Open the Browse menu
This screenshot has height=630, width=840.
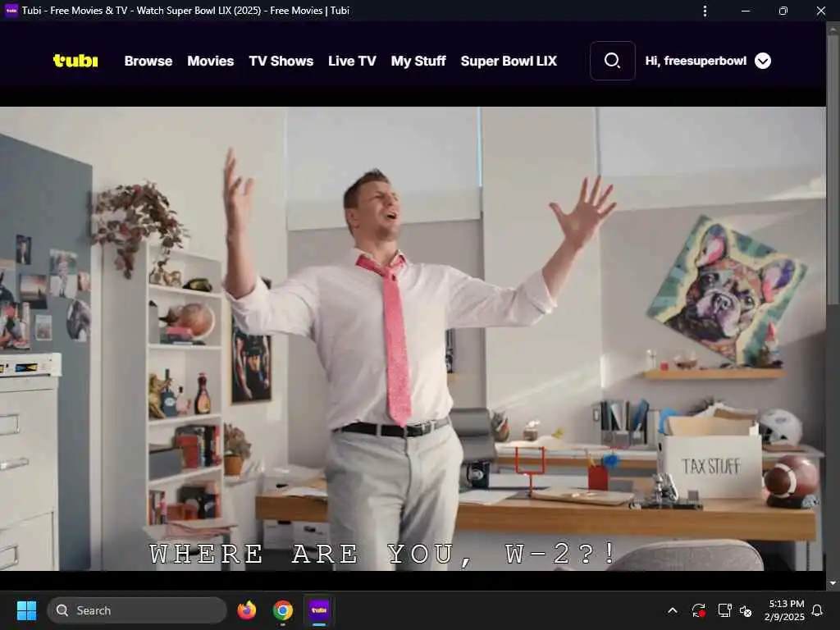click(x=148, y=61)
